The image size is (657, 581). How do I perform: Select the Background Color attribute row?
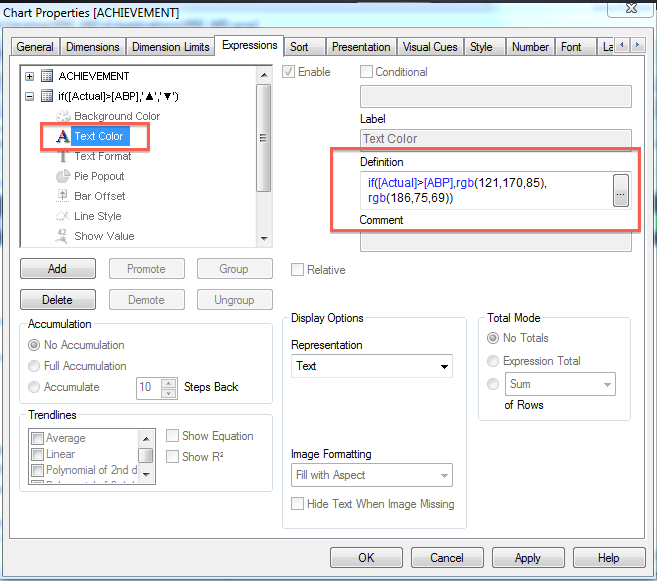[108, 116]
